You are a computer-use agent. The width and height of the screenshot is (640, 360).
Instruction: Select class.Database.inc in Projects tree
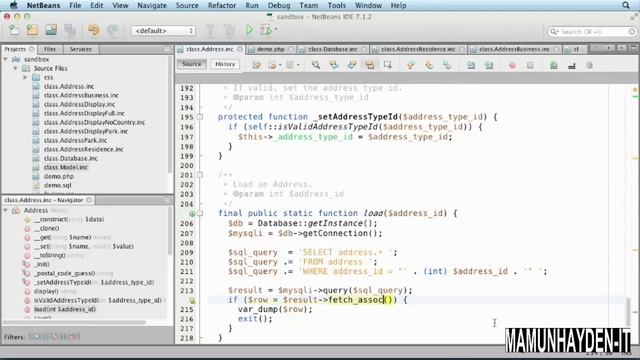point(71,158)
